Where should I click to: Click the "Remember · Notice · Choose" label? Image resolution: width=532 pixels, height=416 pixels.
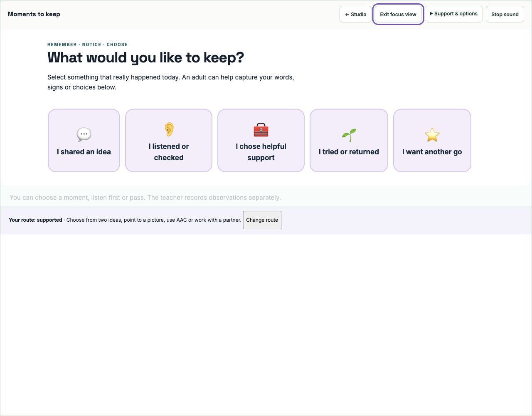(88, 45)
